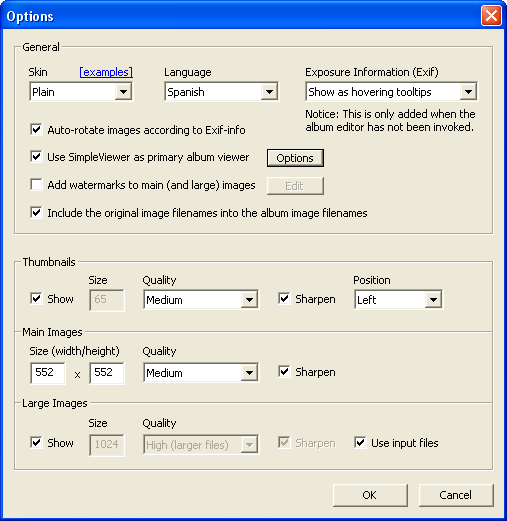
Task: Toggle Use SimpleViewer as primary album viewer
Action: [36, 157]
